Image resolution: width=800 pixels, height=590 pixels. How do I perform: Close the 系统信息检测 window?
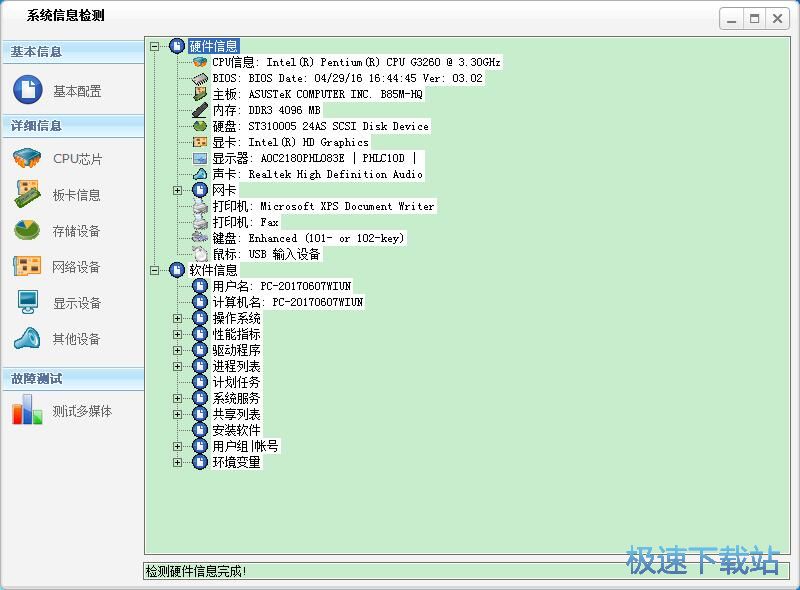(777, 19)
